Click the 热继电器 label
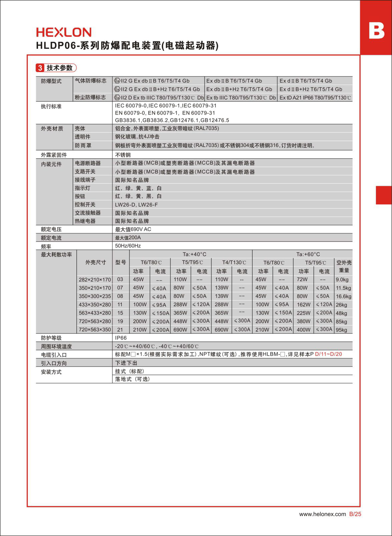Screen dimensions: 392x536 (x=85, y=221)
